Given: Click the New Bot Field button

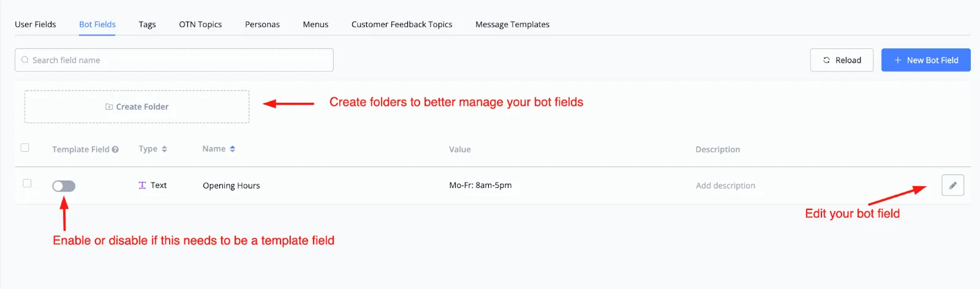Looking at the screenshot, I should tap(926, 60).
